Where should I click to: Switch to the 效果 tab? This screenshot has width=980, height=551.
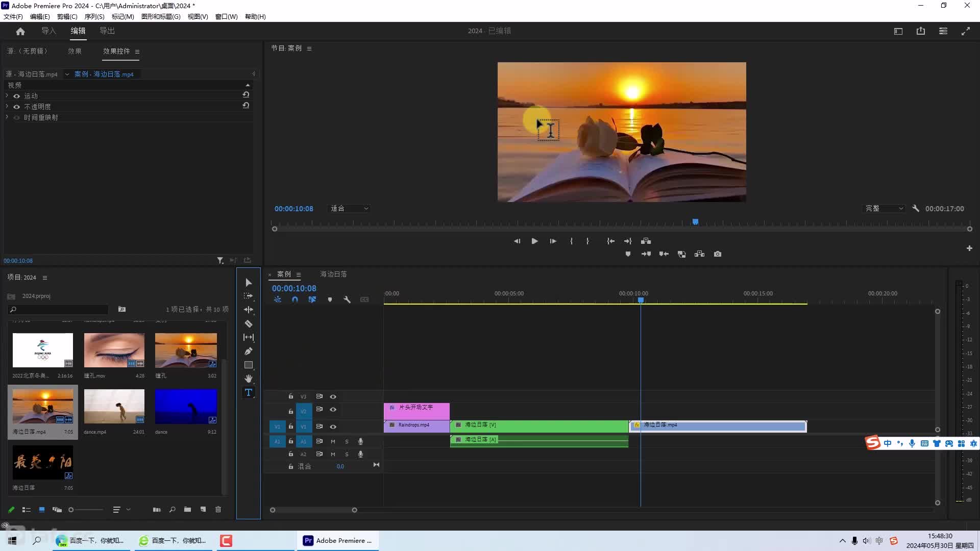(75, 51)
